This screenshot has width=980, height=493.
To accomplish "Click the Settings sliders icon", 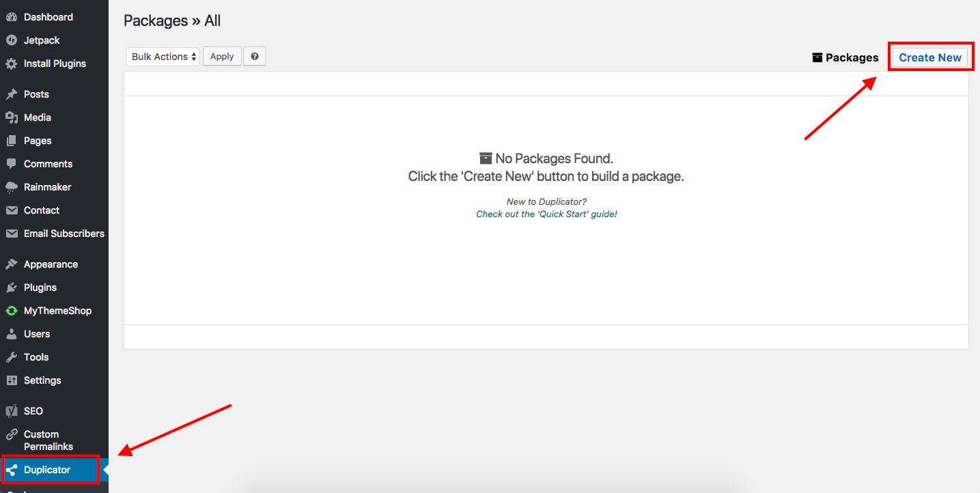I will coord(12,380).
